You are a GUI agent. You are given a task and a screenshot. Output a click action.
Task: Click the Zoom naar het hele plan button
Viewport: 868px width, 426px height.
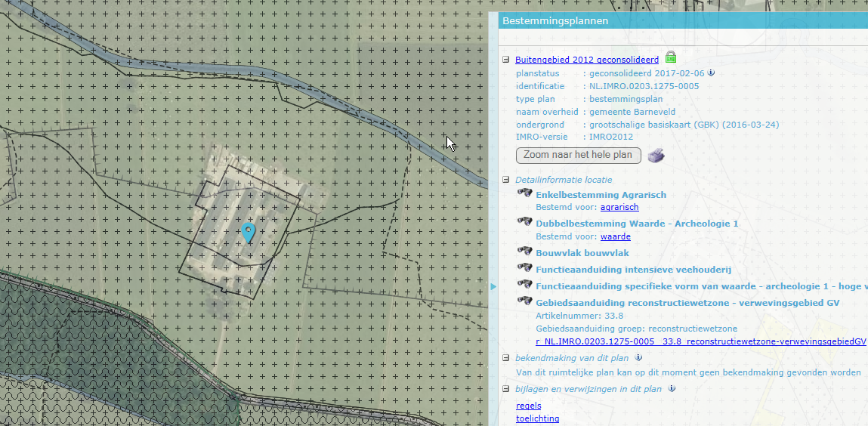(x=578, y=156)
